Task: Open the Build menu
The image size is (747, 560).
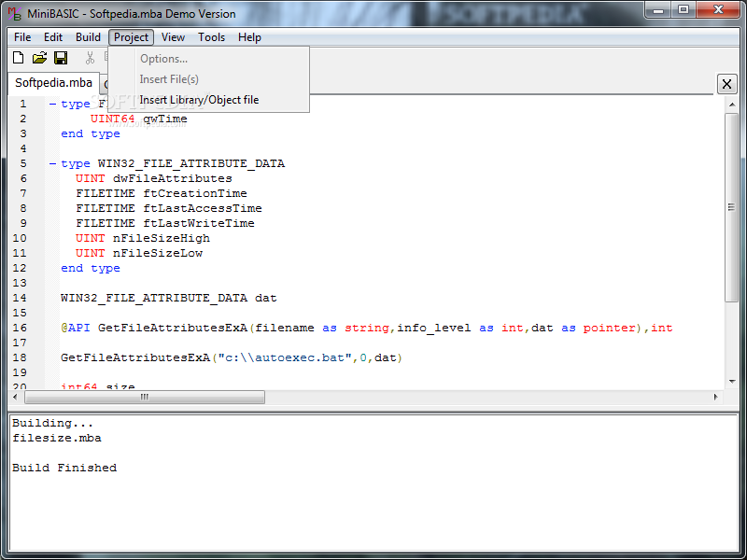Action: coord(88,37)
